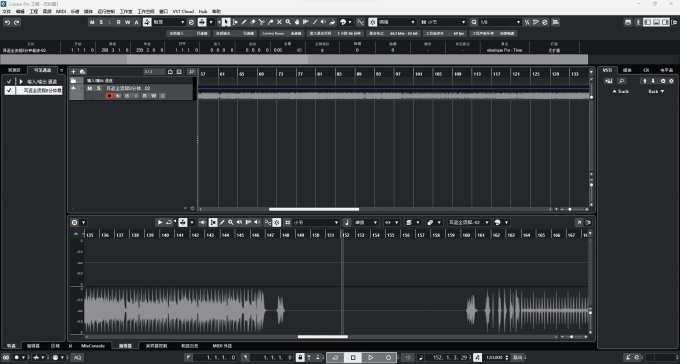680x364 pixels.
Task: Toggle global Mute M state button
Action: point(92,22)
